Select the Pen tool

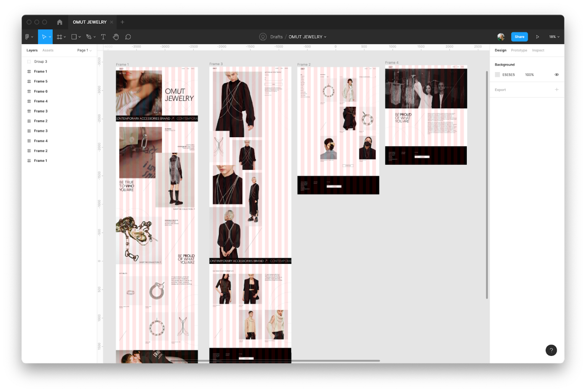pos(89,37)
